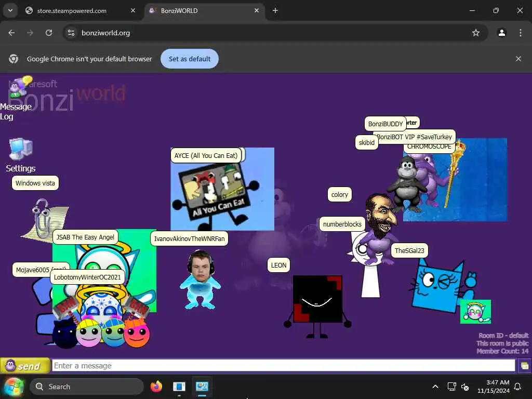This screenshot has height=399, width=532.
Task: Reload the bonziworld.org page
Action: coord(49,33)
